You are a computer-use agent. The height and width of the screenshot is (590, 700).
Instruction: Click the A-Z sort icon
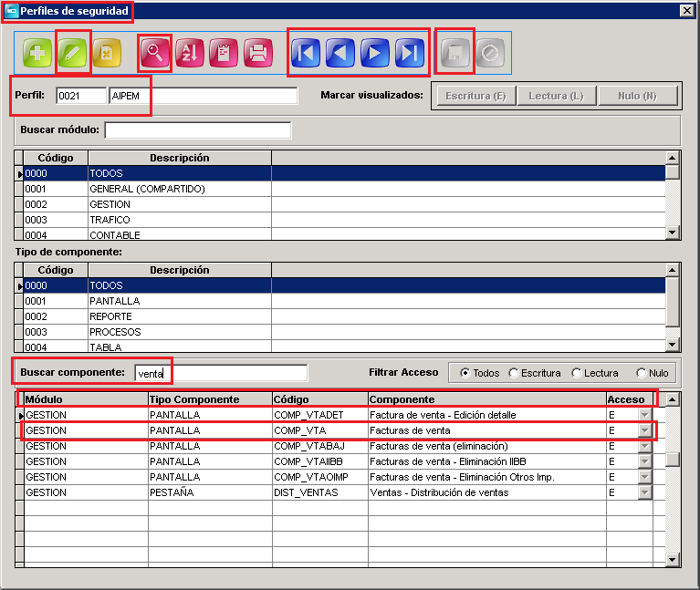(x=189, y=53)
